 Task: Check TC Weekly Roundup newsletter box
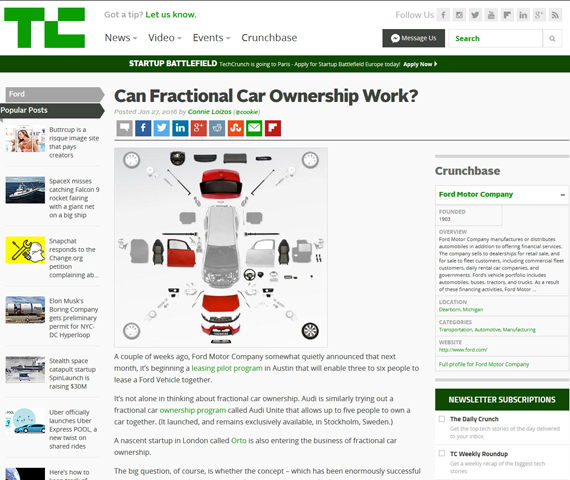442,453
